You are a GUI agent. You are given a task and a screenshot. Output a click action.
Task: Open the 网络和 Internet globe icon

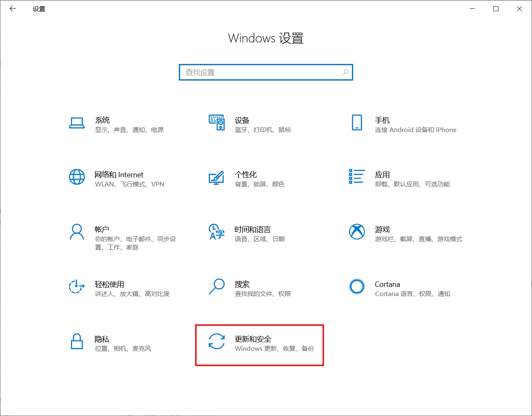click(x=77, y=177)
